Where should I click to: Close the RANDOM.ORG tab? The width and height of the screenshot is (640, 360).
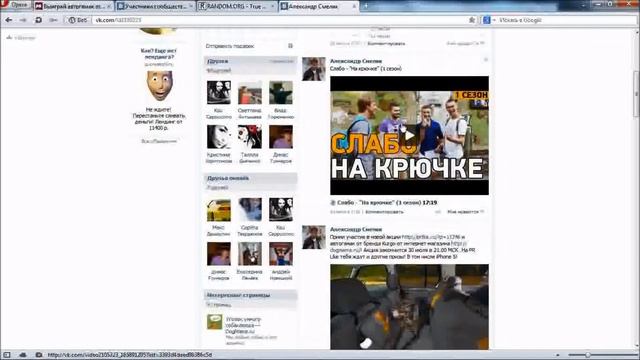(x=273, y=7)
